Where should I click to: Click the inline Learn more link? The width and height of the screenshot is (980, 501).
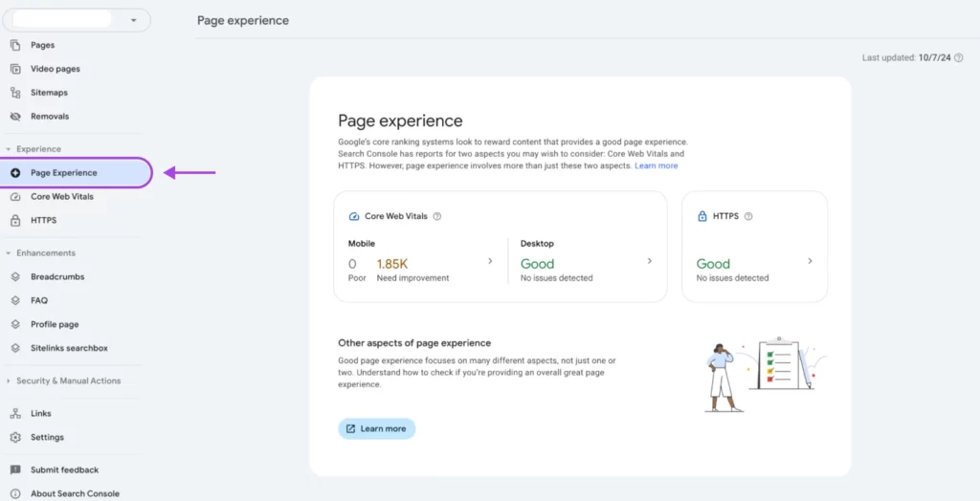(x=656, y=166)
